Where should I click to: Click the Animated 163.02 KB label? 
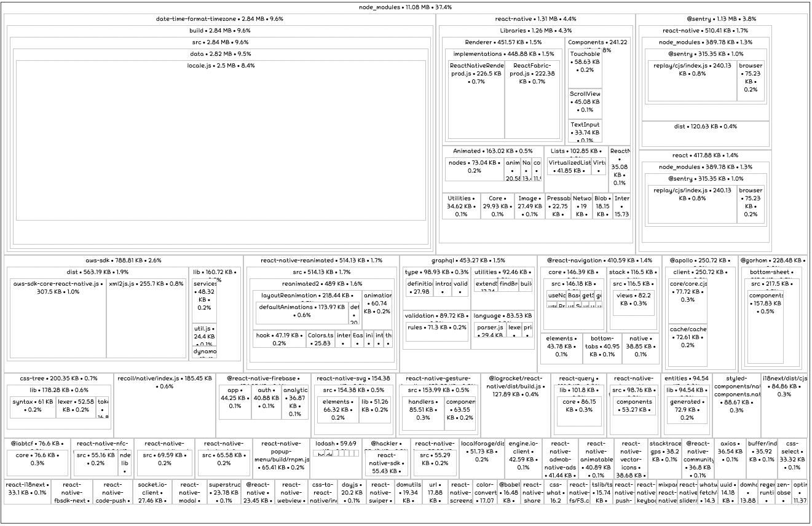[493, 151]
